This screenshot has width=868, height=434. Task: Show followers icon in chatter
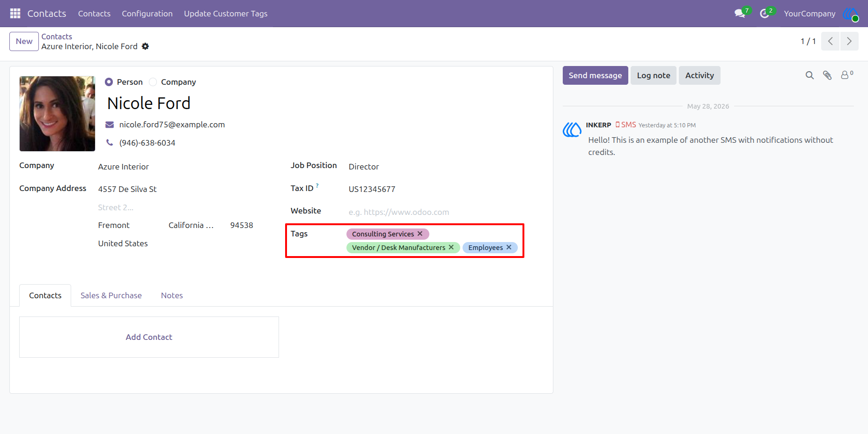click(847, 75)
